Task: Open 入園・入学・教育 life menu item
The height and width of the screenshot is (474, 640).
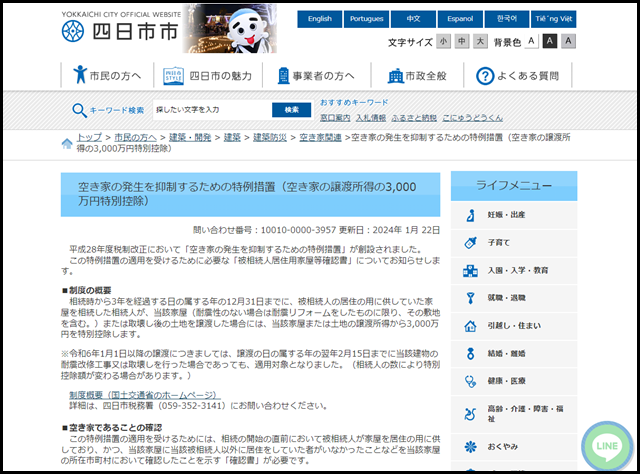Action: pyautogui.click(x=514, y=270)
